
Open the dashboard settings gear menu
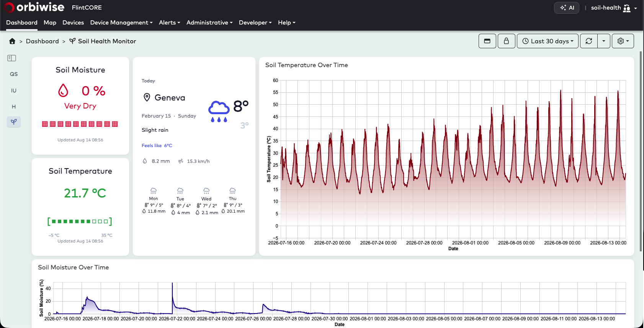click(x=623, y=41)
